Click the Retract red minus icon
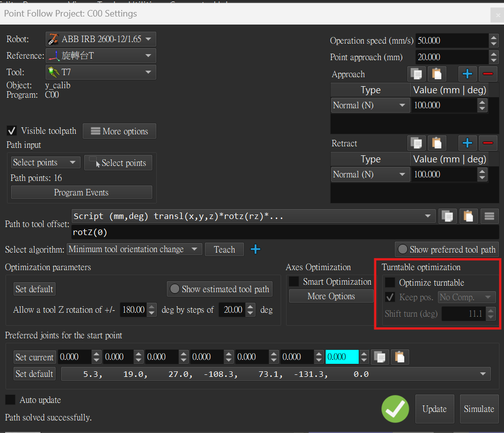This screenshot has width=504, height=433. tap(487, 143)
